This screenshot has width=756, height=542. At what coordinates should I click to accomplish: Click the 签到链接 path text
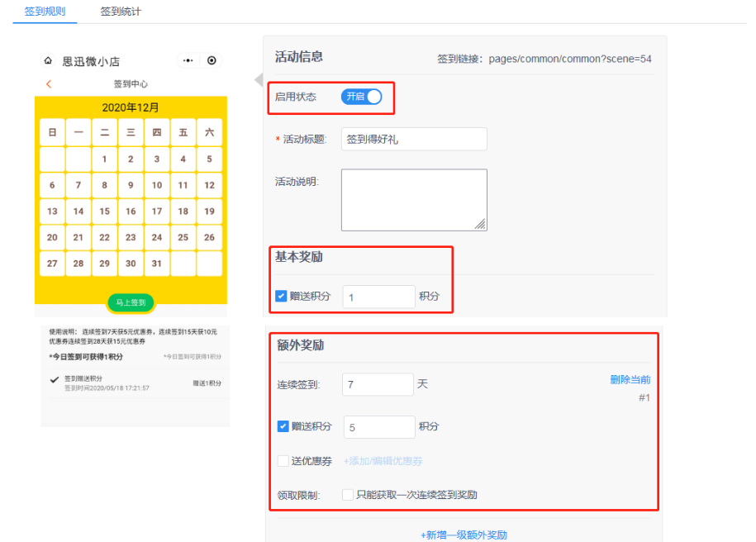[x=570, y=59]
